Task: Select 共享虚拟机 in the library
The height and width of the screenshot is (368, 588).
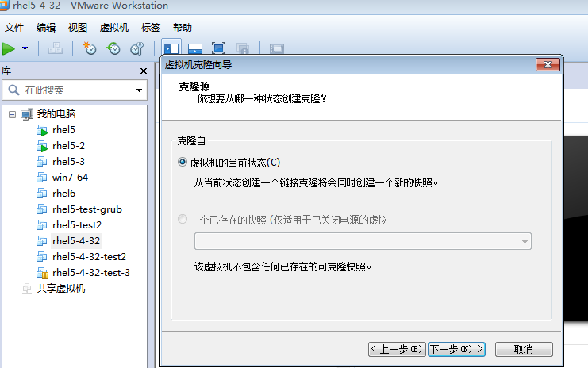Action: (x=61, y=288)
